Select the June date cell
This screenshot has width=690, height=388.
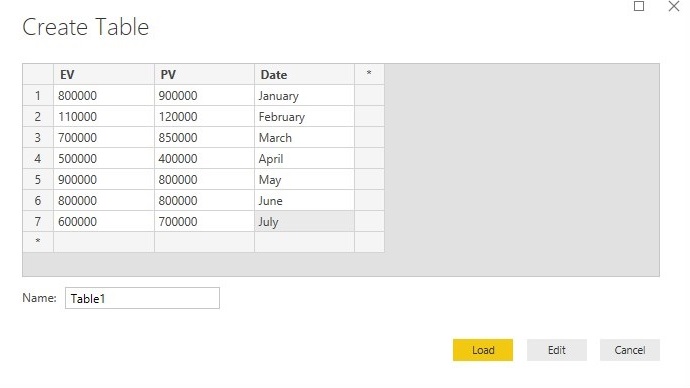pos(305,201)
